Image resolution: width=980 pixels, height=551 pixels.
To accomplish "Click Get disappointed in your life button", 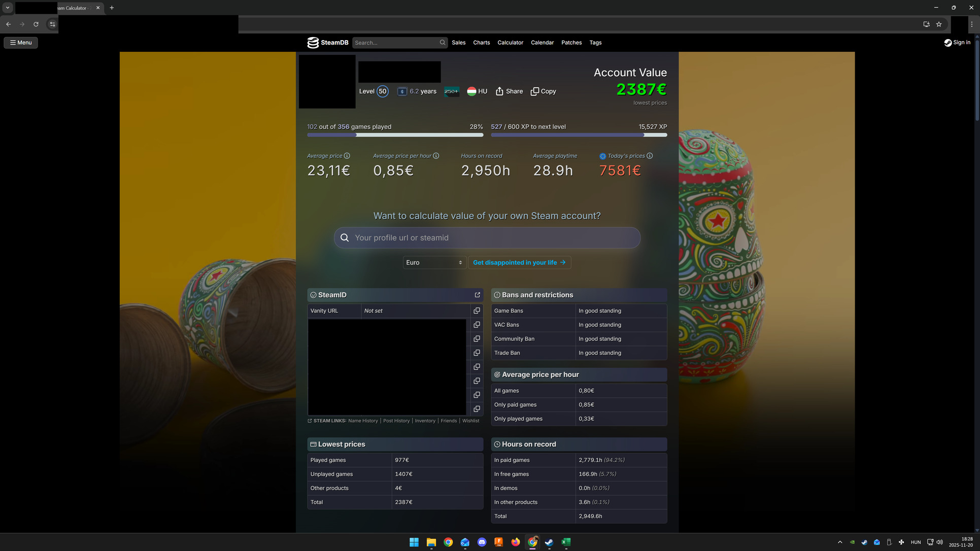I will point(519,262).
